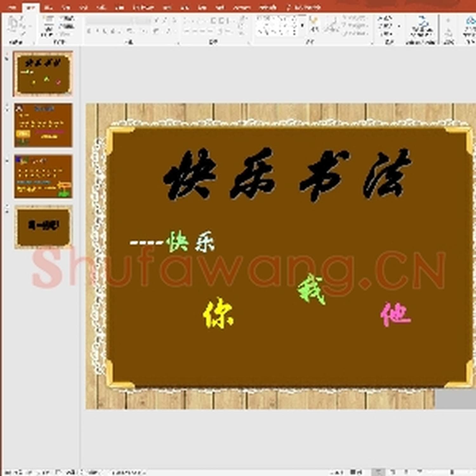The image size is (476, 476).
Task: Align text left in the paragraph group
Action: click(187, 31)
